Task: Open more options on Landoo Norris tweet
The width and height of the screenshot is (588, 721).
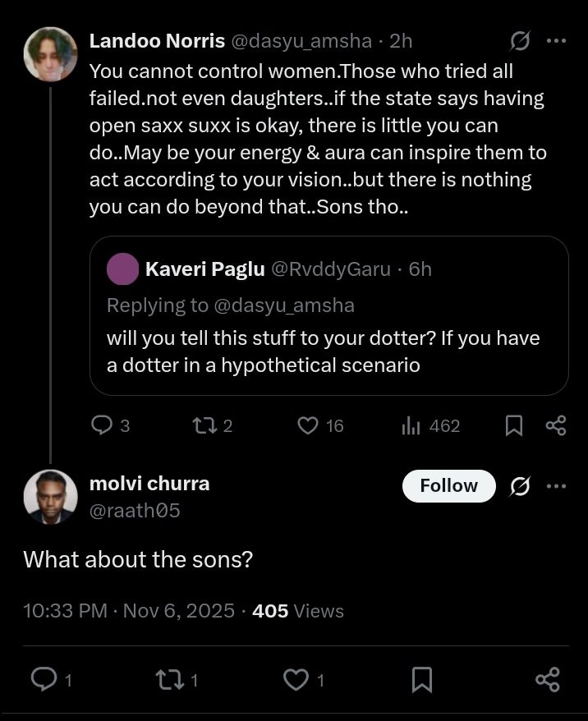Action: (x=556, y=40)
